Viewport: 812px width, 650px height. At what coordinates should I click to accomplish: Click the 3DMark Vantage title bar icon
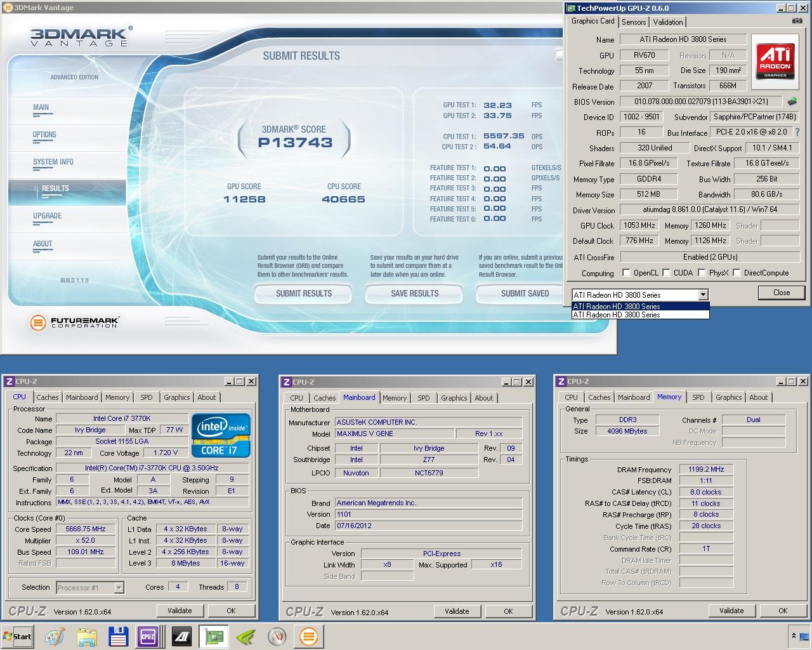[8, 8]
